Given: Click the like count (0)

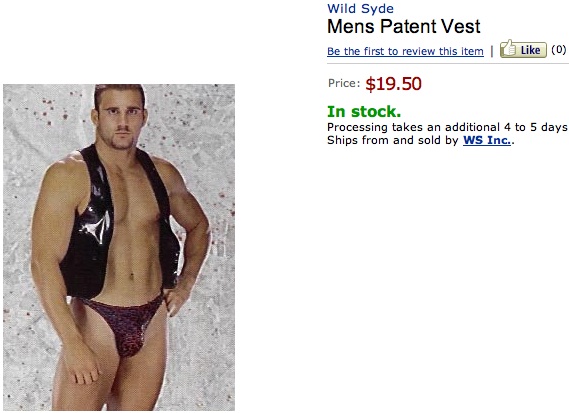Looking at the screenshot, I should pos(558,49).
